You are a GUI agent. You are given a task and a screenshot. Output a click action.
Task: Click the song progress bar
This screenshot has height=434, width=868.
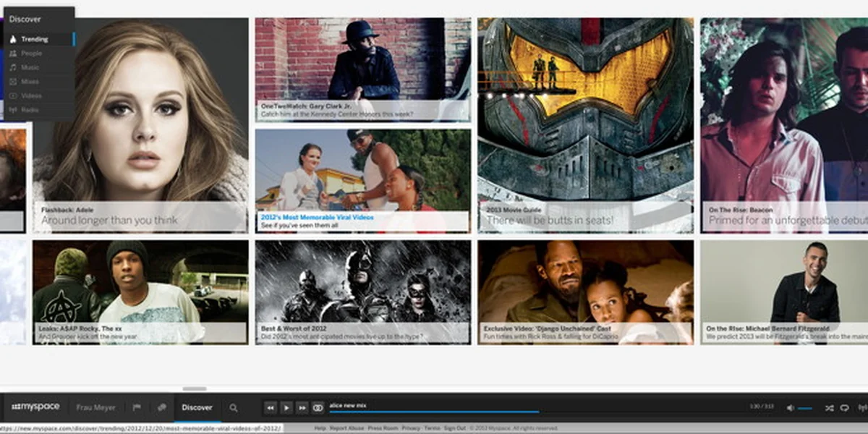[x=434, y=412]
